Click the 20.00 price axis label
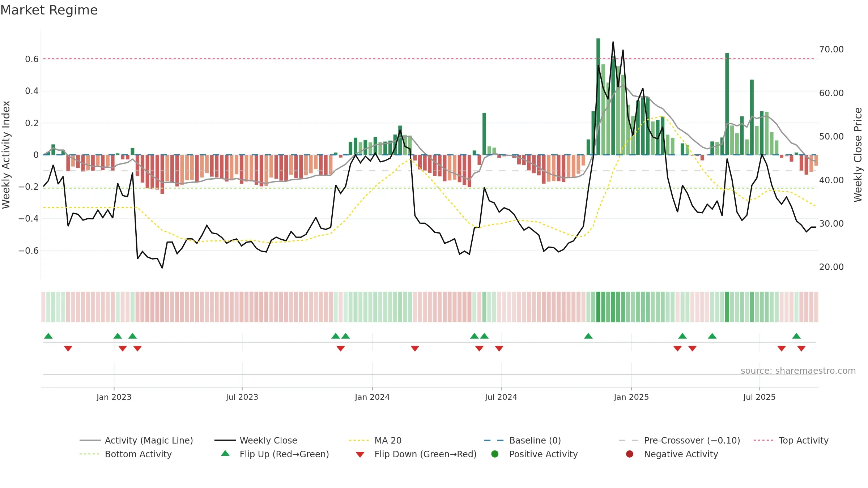This screenshot has width=868, height=488. point(831,267)
